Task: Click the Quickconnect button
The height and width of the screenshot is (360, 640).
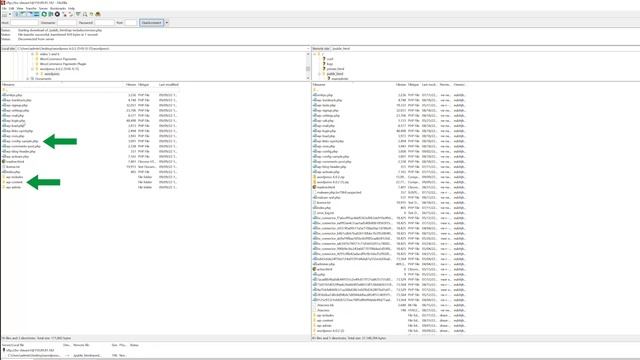Action: 151,23
